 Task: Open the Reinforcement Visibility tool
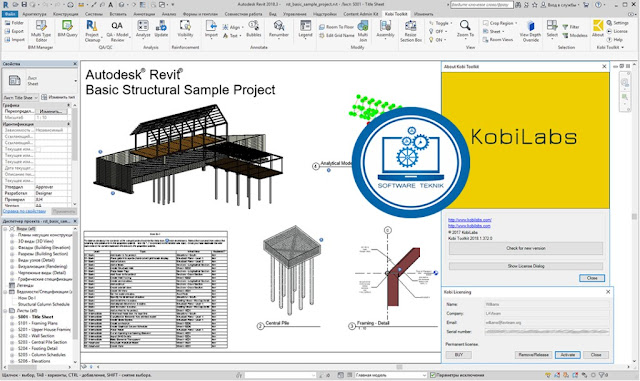(x=185, y=29)
